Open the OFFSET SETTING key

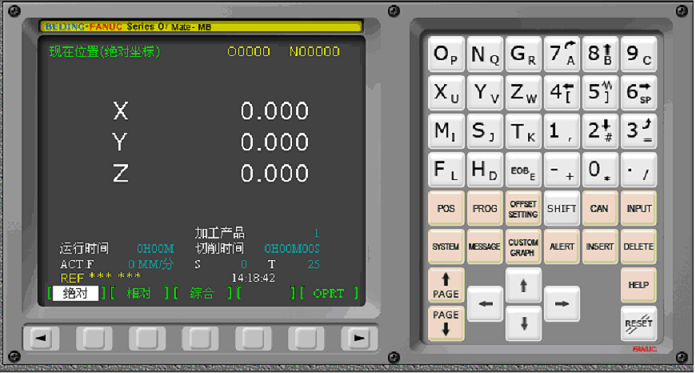[523, 208]
